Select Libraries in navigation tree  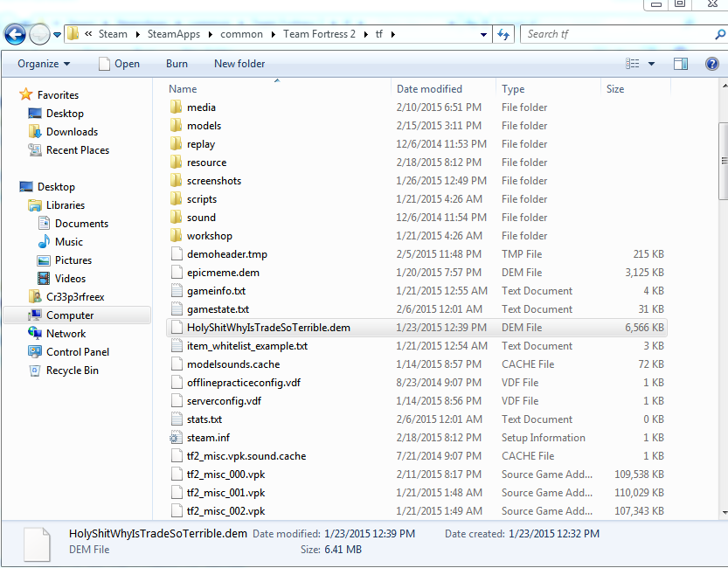[57, 205]
